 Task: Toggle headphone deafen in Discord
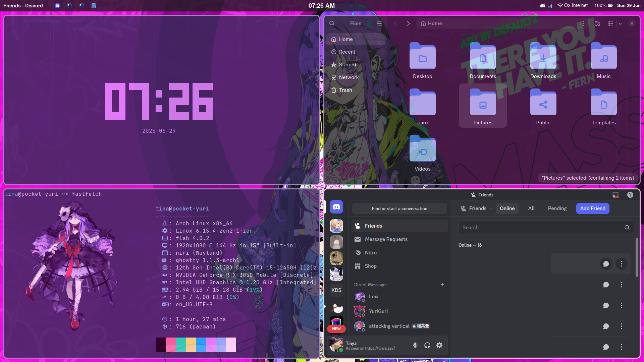click(x=427, y=345)
